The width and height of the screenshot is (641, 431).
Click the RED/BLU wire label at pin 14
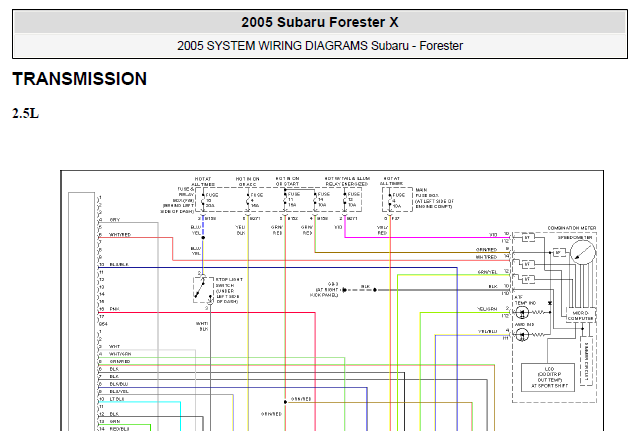[119, 429]
